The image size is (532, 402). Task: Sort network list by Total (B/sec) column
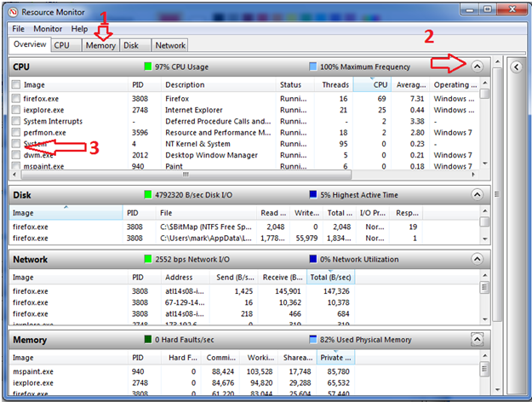tap(332, 277)
